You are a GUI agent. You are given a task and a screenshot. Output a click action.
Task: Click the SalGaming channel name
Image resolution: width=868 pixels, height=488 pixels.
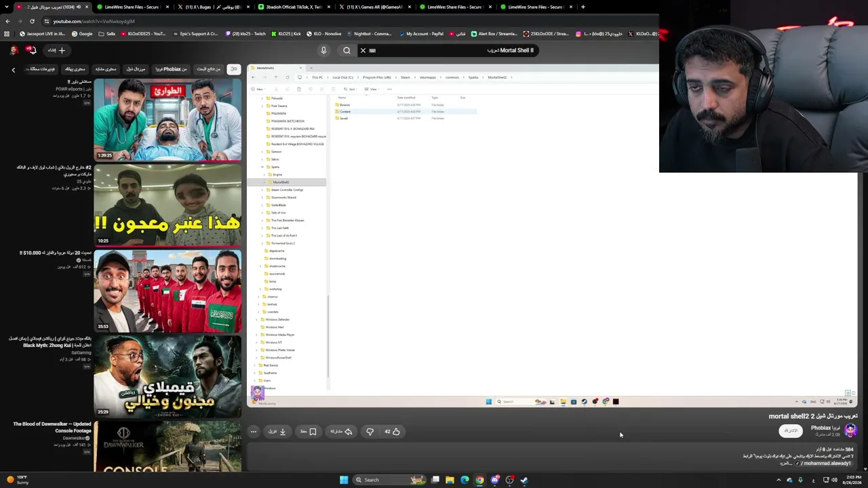coord(81,352)
